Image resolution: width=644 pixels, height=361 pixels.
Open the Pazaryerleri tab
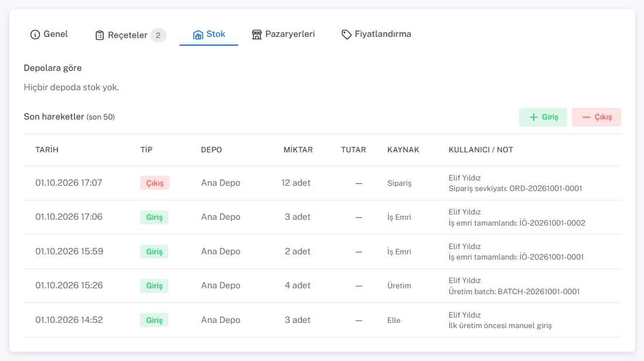[283, 35]
